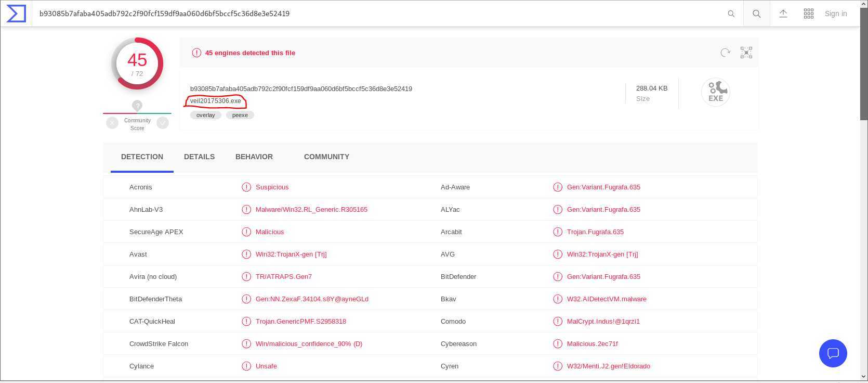Image resolution: width=868 pixels, height=383 pixels.
Task: Open the chat bubble button
Action: pyautogui.click(x=833, y=353)
